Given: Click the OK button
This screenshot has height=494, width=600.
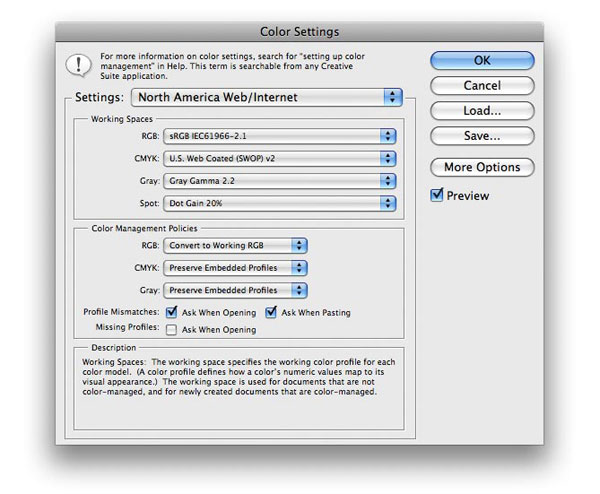Looking at the screenshot, I should click(482, 61).
